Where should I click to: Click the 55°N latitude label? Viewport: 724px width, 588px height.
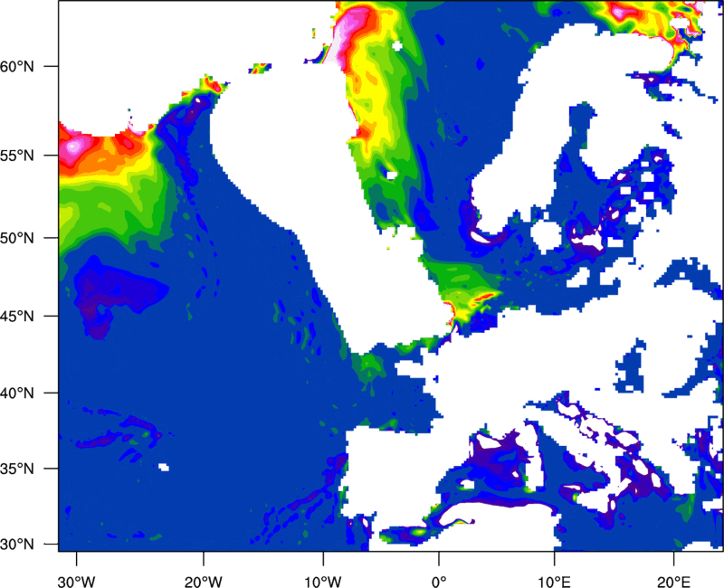pyautogui.click(x=17, y=156)
